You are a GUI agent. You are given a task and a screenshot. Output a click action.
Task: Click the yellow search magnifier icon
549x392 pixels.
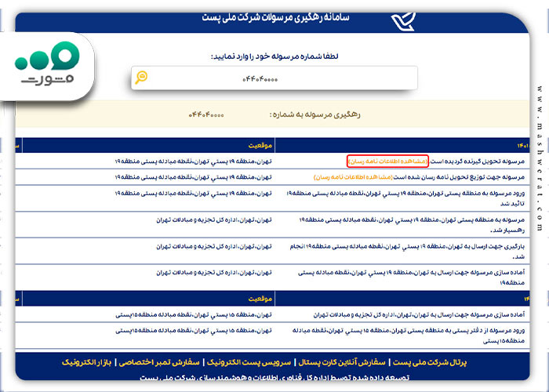pyautogui.click(x=141, y=78)
